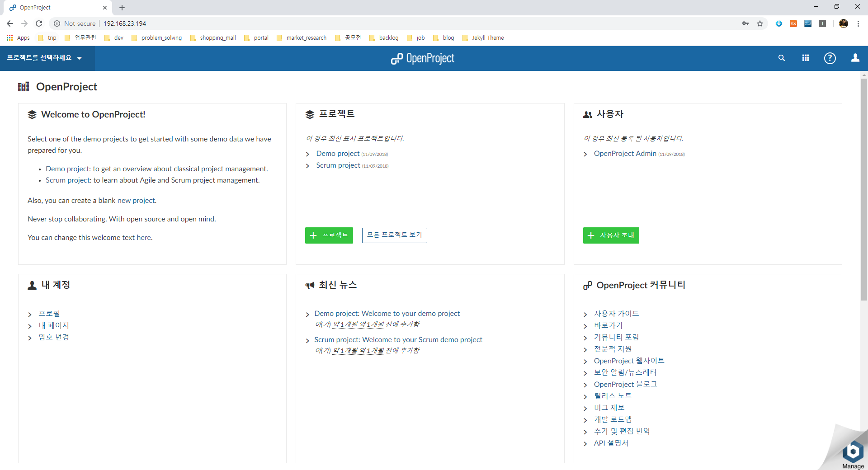Open 바로가기 community link
Viewport: 868px width, 470px height.
tap(609, 325)
